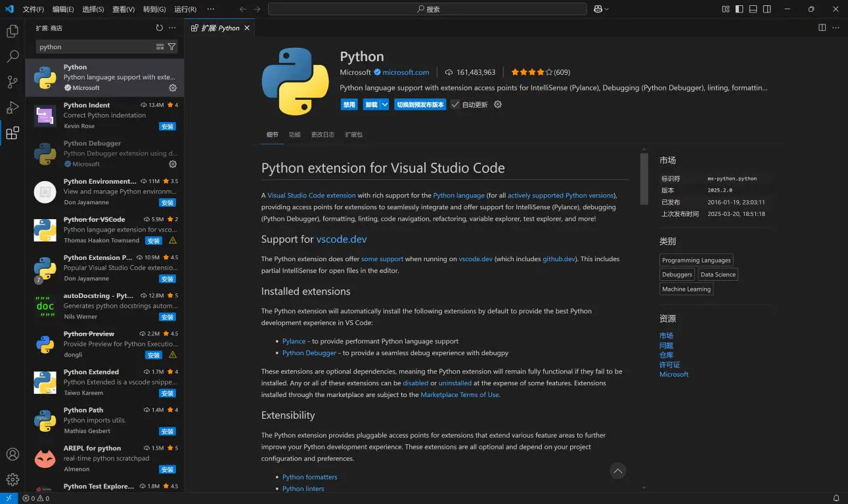
Task: Toggle the bottom panel layout button
Action: point(753,9)
